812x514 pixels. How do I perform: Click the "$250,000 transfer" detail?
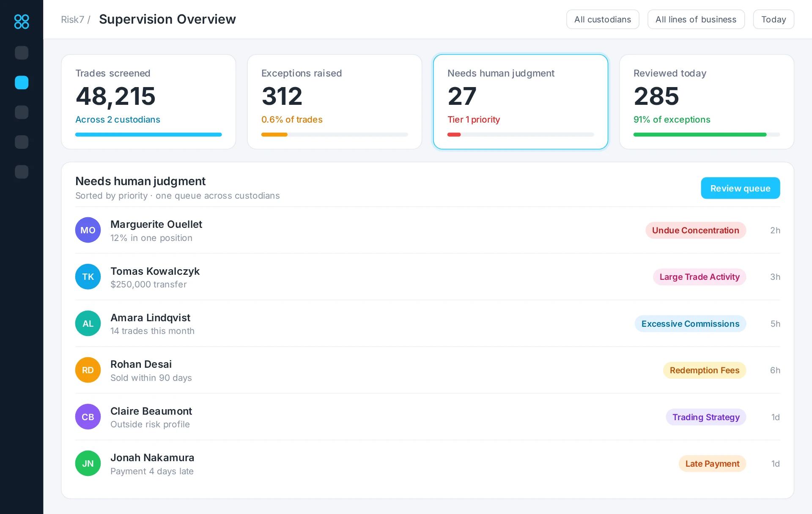148,284
